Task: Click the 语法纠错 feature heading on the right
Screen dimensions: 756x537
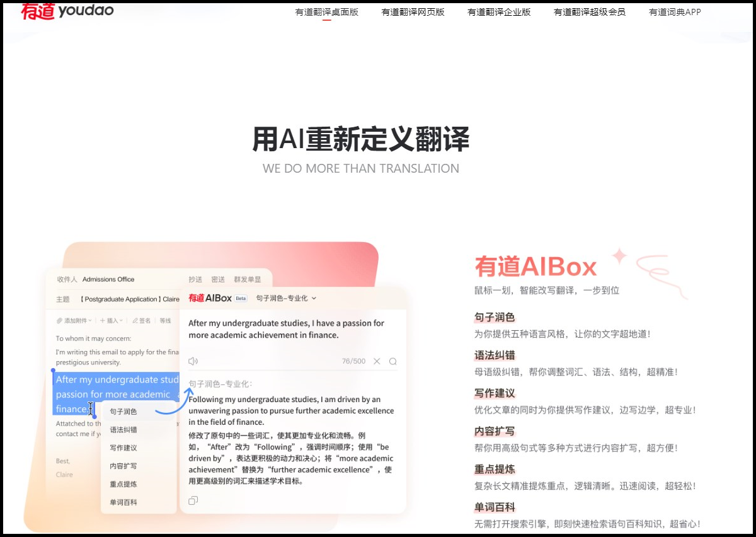Action: [495, 355]
